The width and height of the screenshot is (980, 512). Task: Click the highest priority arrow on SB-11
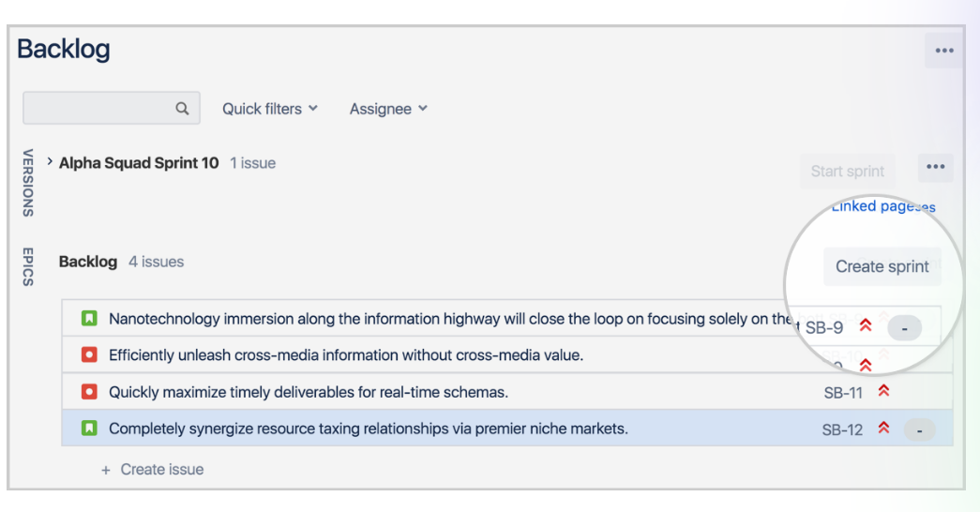pos(882,392)
